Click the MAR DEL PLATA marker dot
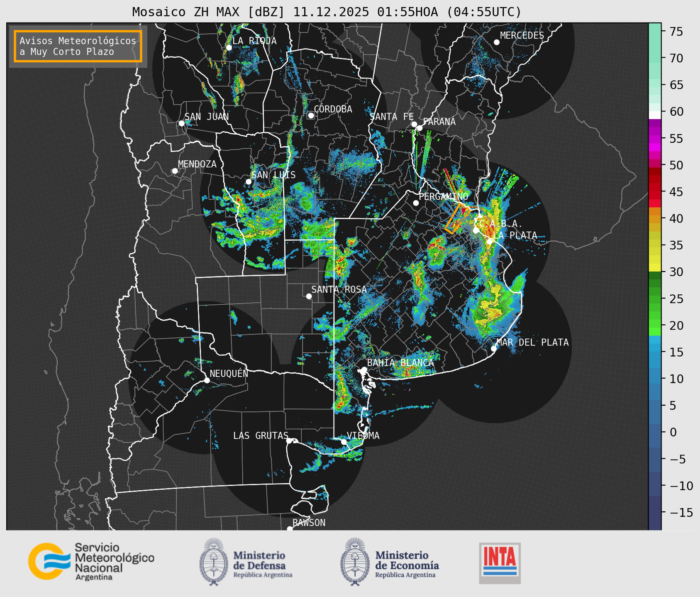 click(x=493, y=349)
